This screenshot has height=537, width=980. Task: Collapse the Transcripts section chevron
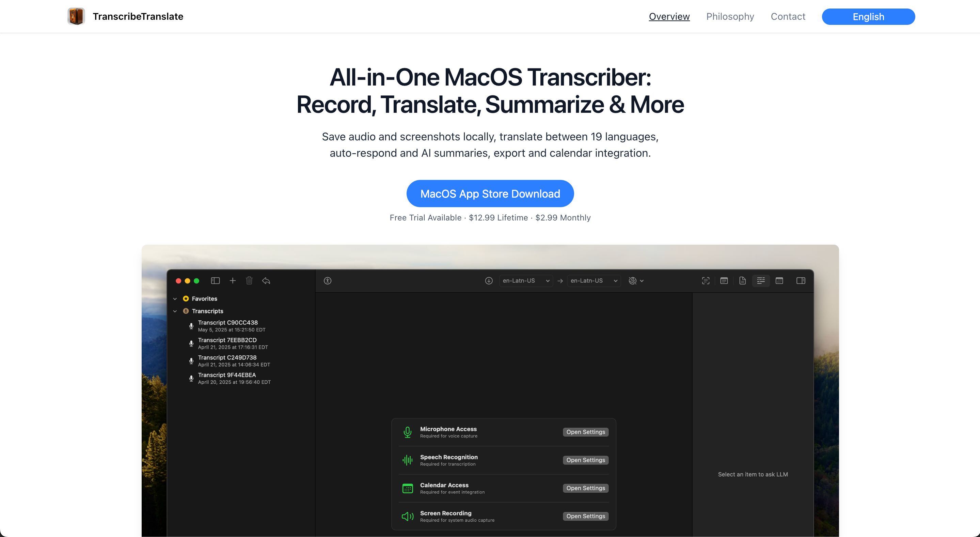[175, 311]
